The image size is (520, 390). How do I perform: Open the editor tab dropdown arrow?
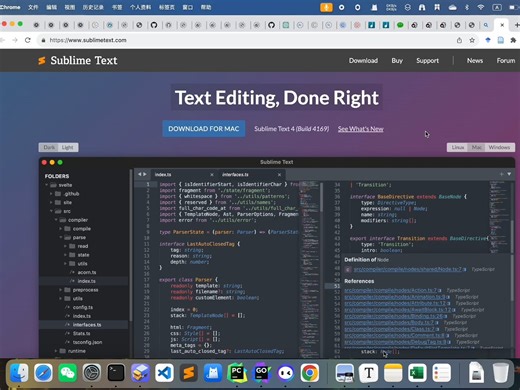pos(509,174)
